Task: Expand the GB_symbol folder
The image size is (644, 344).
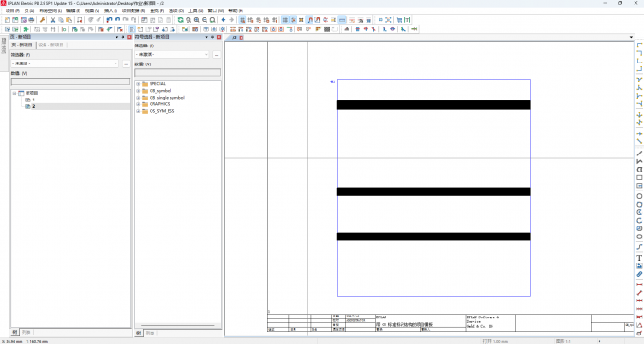Action: [138, 91]
